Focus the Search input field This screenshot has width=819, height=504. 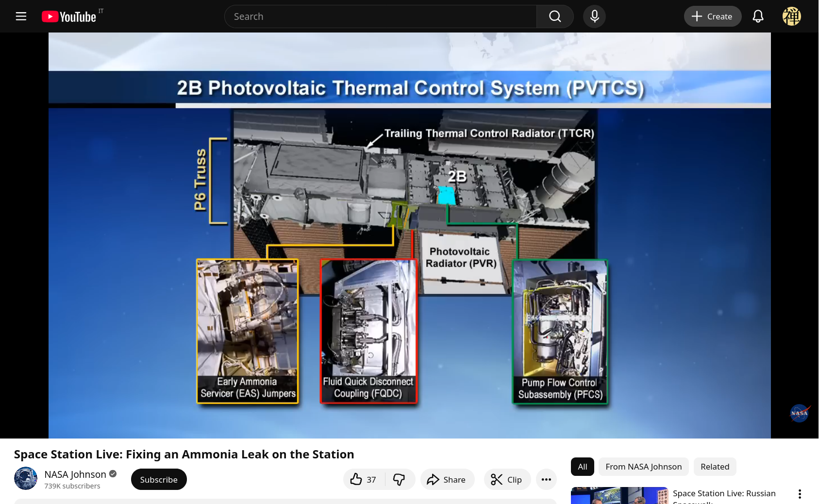(381, 16)
